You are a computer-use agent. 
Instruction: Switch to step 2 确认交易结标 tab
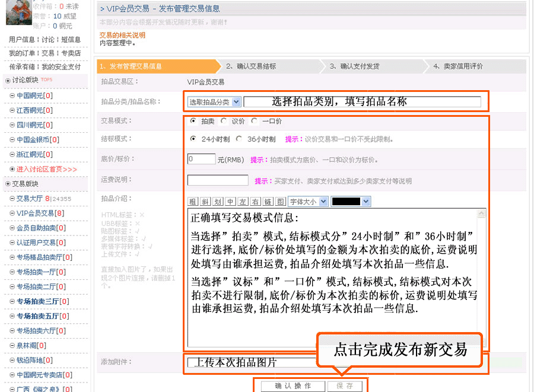coord(256,66)
